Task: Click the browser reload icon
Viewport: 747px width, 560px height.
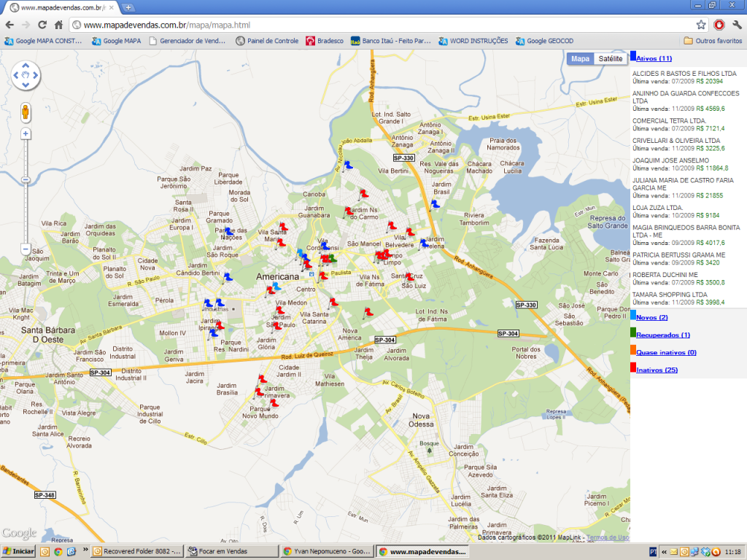Action: click(x=42, y=24)
